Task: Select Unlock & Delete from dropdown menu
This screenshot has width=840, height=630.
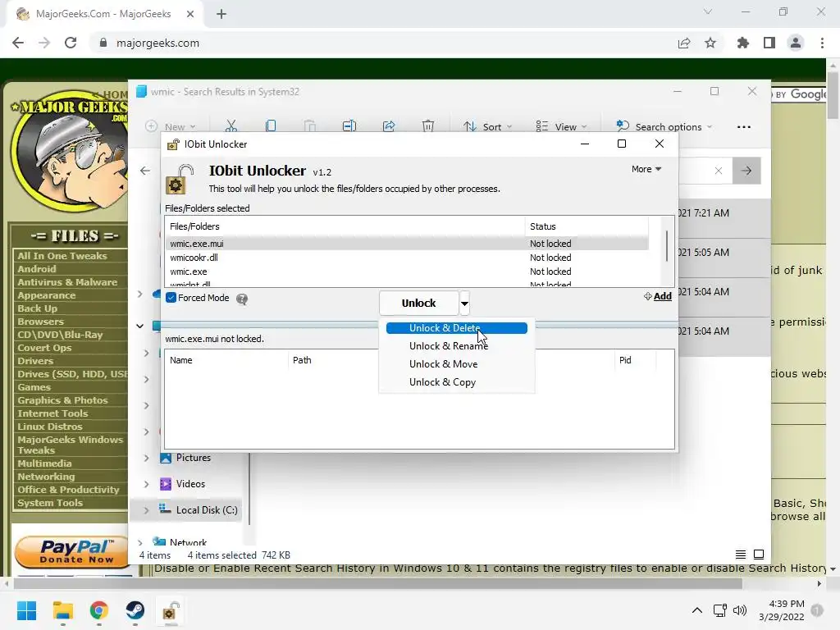Action: tap(456, 328)
